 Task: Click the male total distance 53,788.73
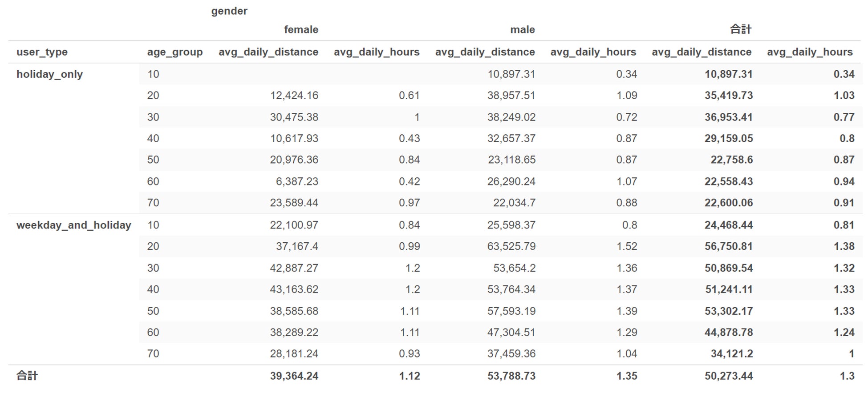511,376
